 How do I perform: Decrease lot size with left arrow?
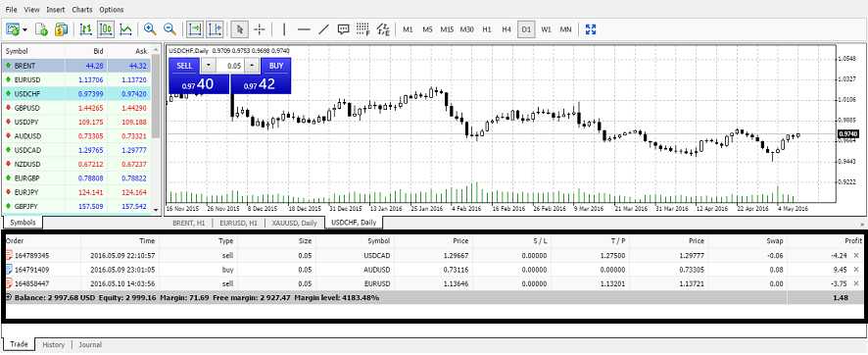pos(208,66)
